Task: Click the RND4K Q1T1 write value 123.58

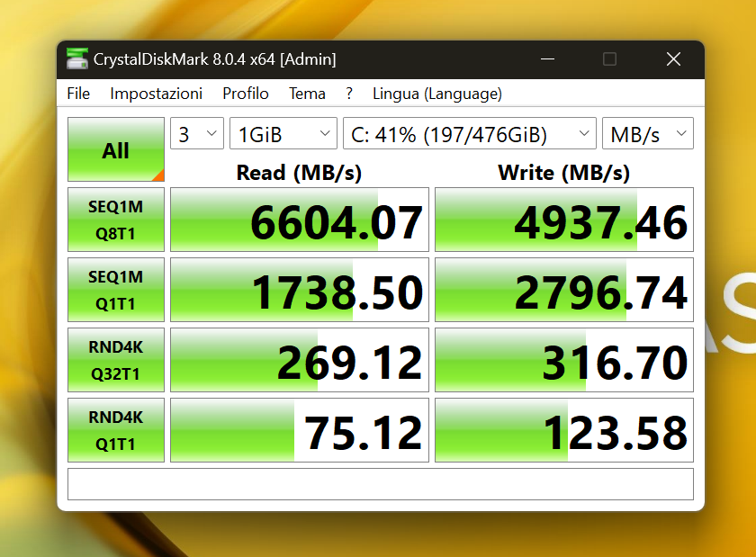Action: click(564, 430)
